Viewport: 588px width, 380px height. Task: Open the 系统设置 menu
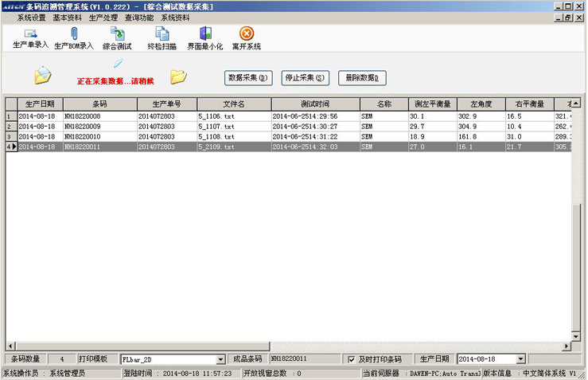[x=32, y=17]
